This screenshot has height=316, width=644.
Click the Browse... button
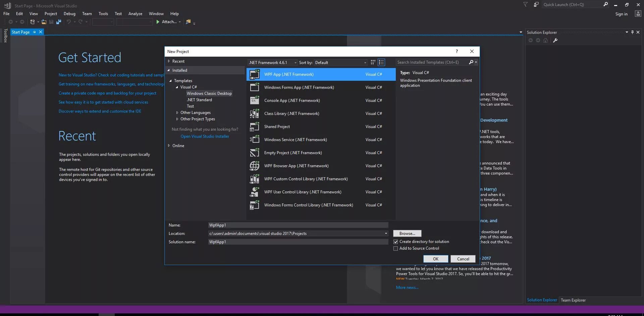click(x=407, y=234)
